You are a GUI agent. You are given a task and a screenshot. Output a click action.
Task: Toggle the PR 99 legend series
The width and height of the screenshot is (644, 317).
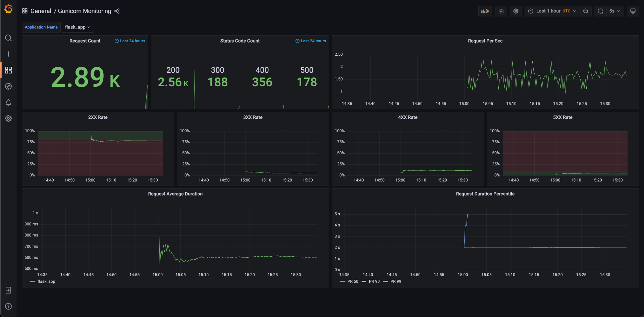click(x=392, y=281)
